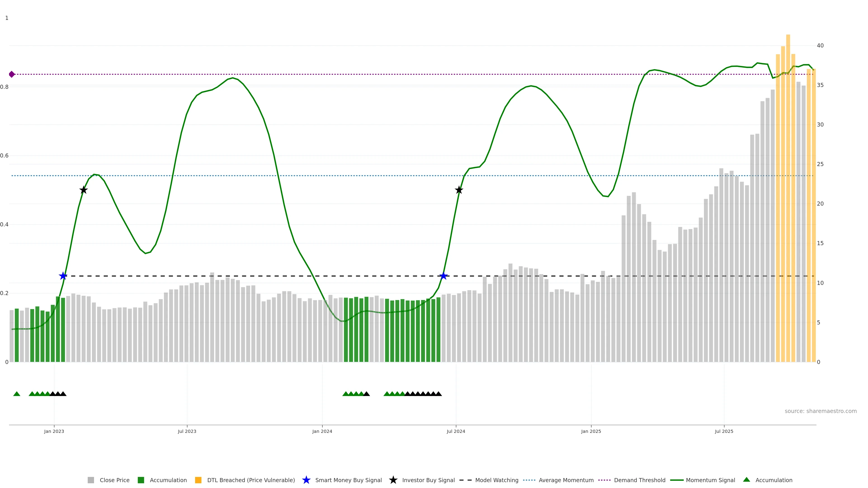Click the blue star near Jul 2024

pos(443,276)
